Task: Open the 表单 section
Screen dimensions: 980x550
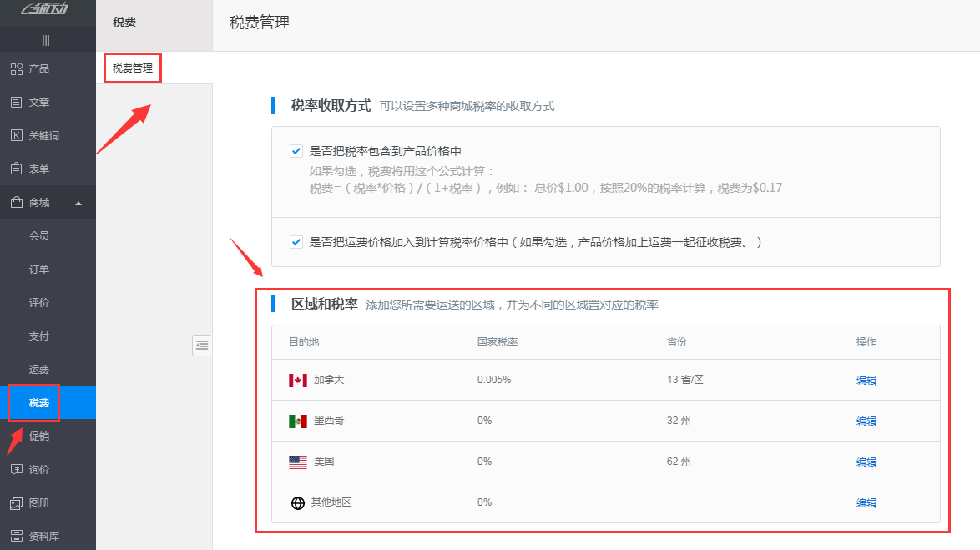Action: tap(39, 169)
